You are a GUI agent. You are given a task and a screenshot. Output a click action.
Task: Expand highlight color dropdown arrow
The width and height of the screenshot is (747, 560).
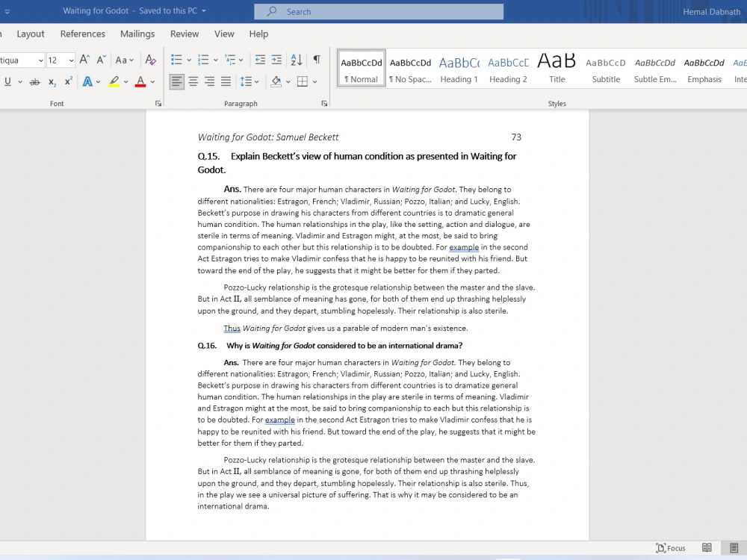click(x=125, y=82)
